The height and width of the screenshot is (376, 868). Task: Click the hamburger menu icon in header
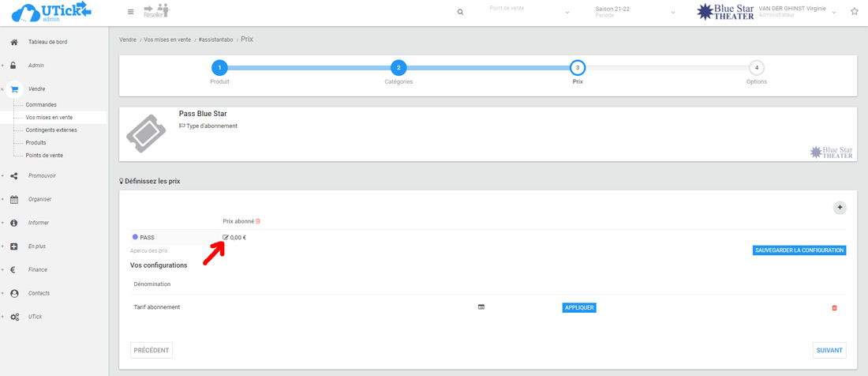tap(131, 12)
